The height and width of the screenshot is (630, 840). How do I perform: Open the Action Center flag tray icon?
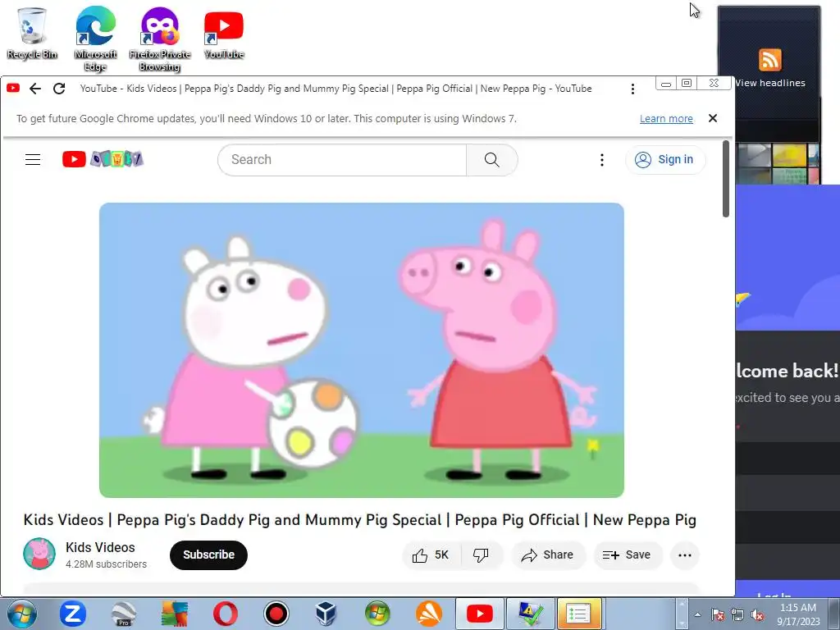[x=717, y=614]
